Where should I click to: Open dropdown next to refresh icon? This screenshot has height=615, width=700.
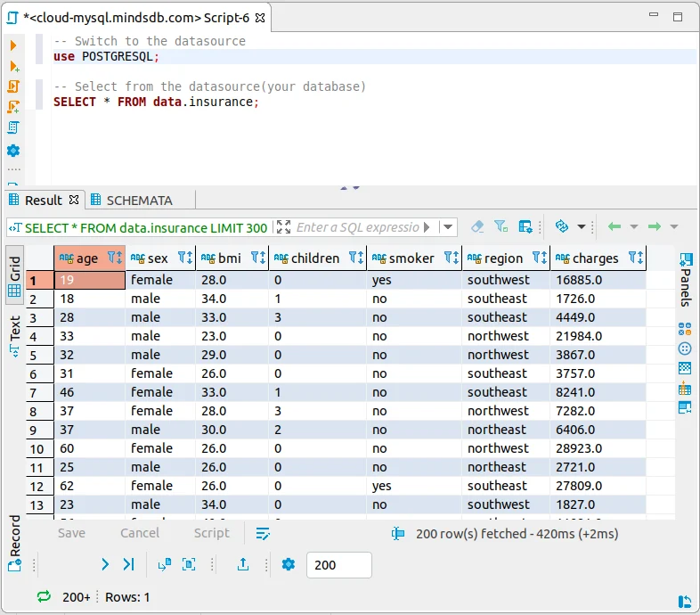(x=582, y=227)
